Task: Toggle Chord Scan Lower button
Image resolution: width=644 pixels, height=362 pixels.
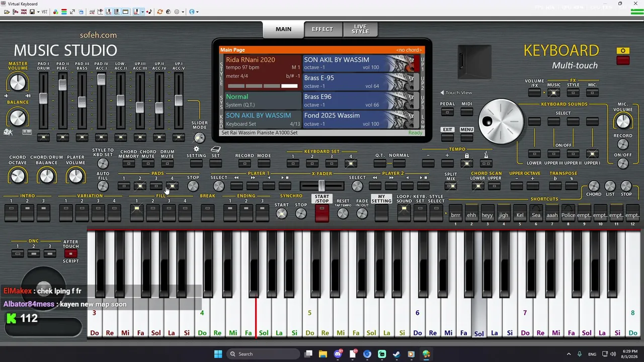Action: (x=478, y=186)
